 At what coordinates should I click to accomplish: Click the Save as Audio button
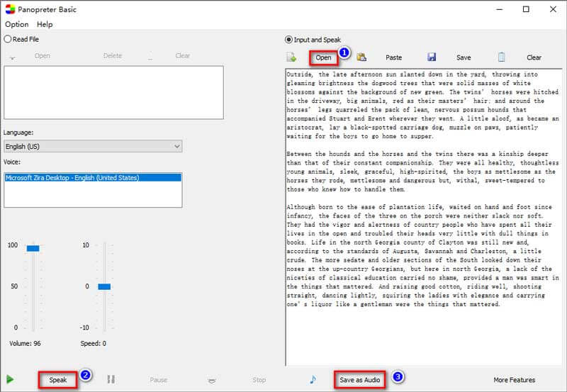click(x=360, y=380)
